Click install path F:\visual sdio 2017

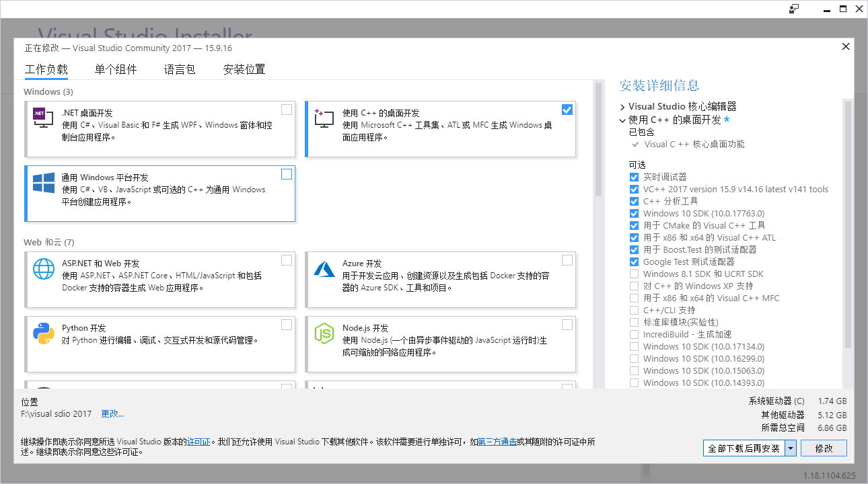(x=57, y=413)
